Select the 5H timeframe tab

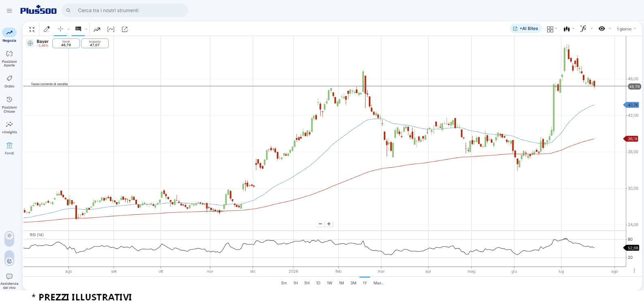[307, 283]
